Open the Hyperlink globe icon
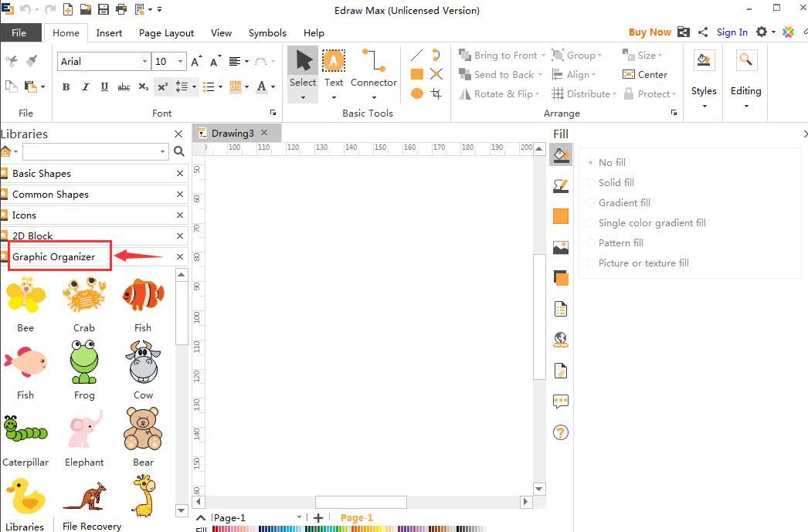Viewport: 808px width, 532px height. (x=561, y=340)
